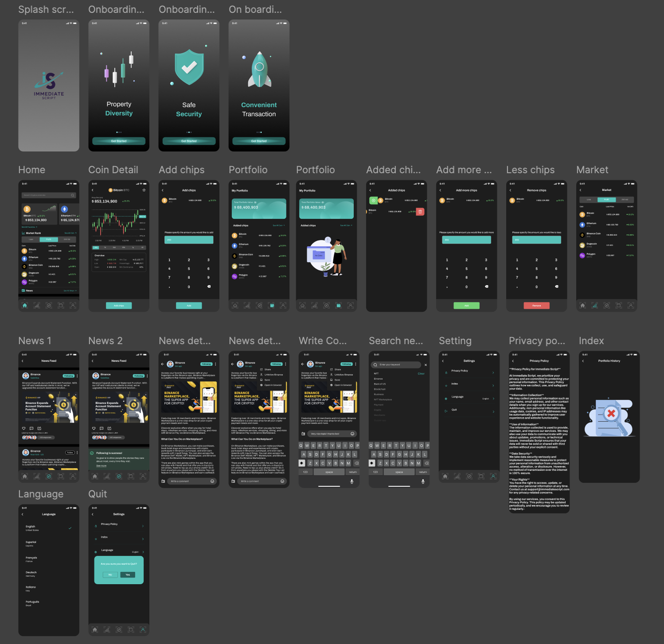Open the three-dot menu on News 2 post

[x=147, y=376]
